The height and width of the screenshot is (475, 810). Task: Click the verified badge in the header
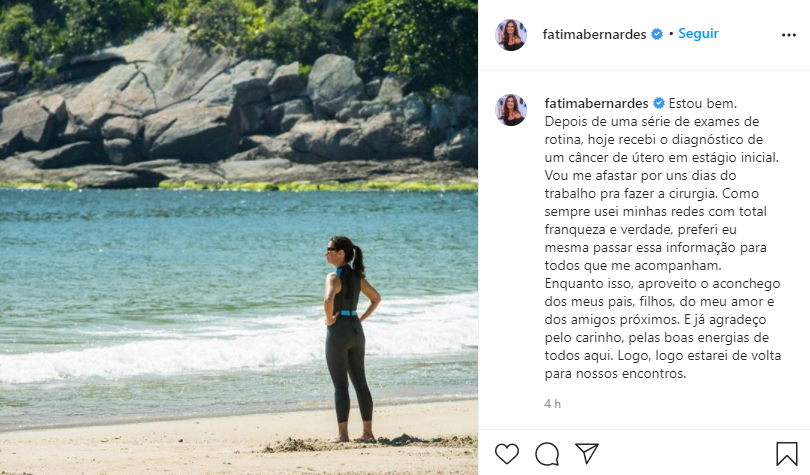click(657, 34)
